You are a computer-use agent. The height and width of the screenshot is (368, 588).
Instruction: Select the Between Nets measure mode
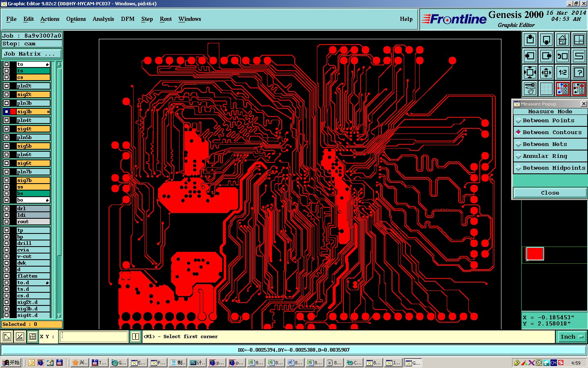click(x=550, y=144)
